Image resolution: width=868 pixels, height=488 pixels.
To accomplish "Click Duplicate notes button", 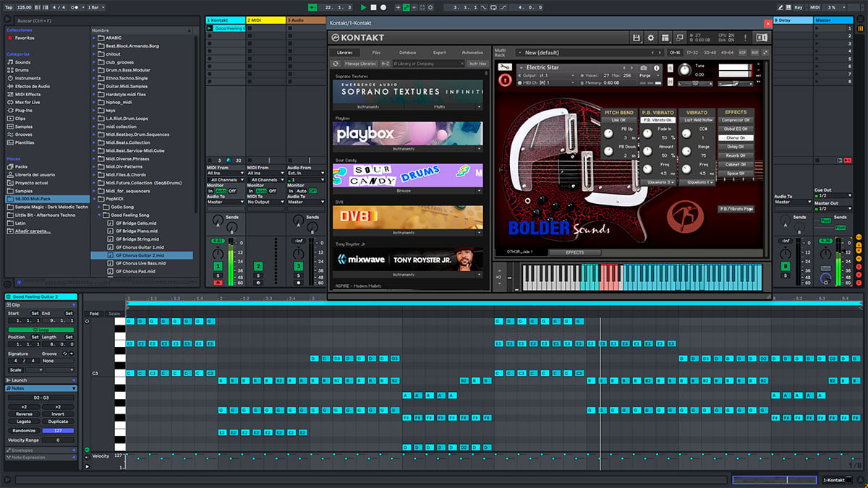I will coord(58,421).
